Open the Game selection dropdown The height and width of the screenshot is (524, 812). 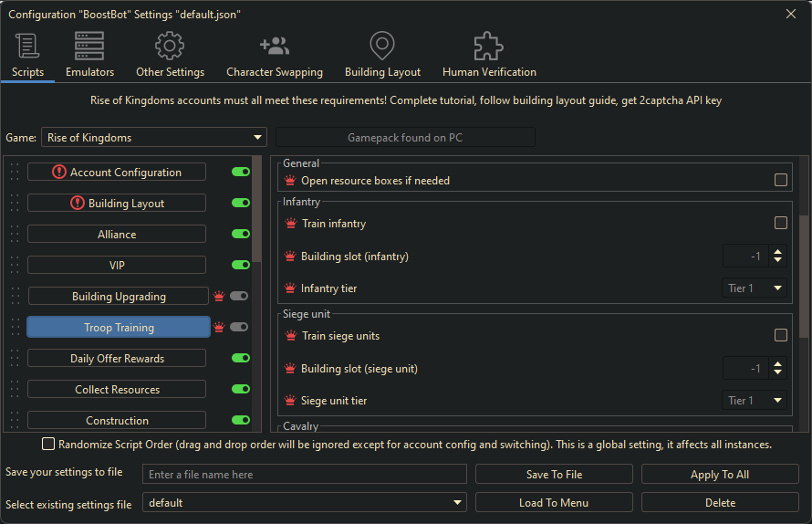(153, 138)
